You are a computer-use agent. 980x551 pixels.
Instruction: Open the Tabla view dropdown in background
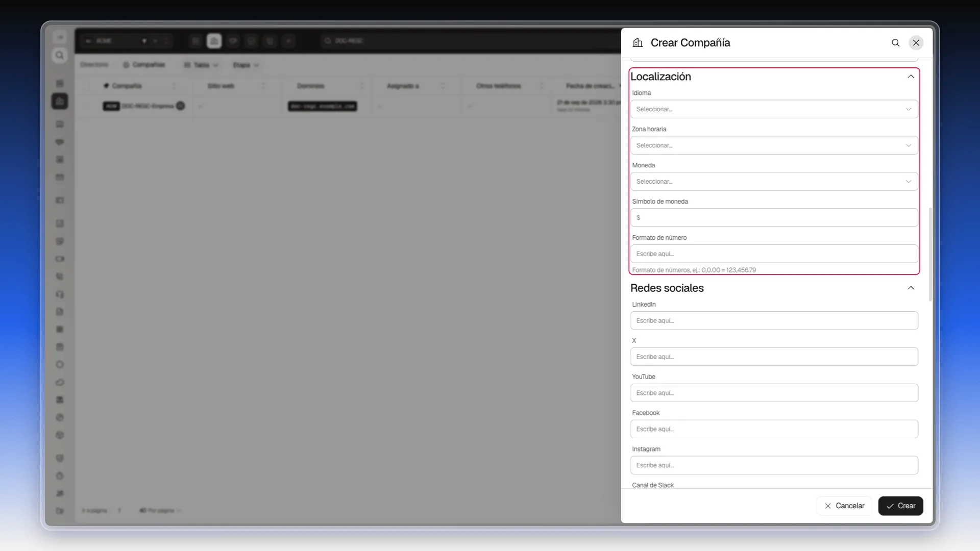(201, 65)
